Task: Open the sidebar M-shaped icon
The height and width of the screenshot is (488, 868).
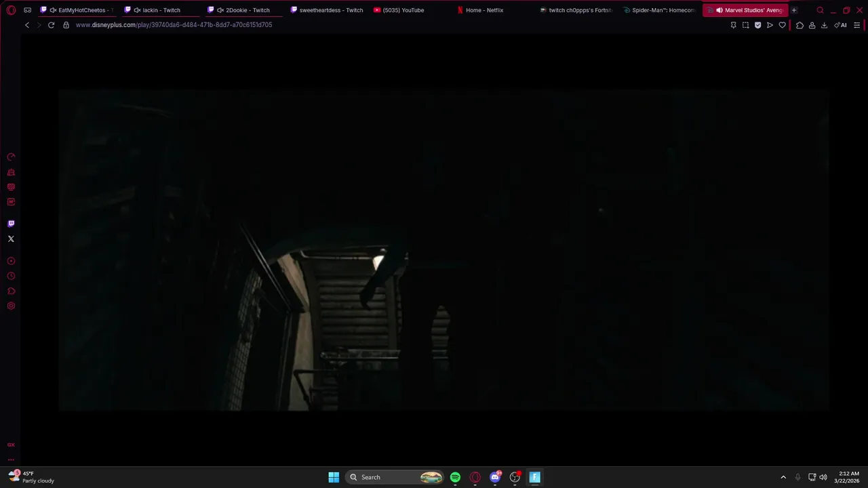Action: (11, 202)
